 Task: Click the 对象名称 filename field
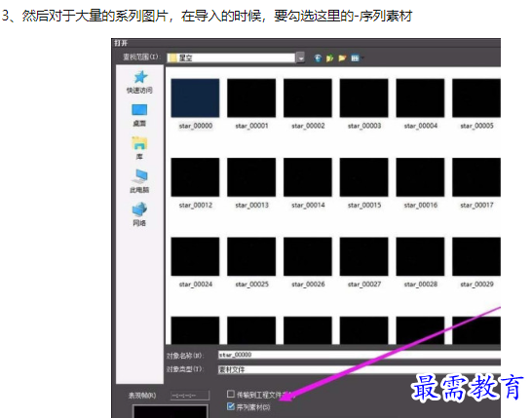359,355
